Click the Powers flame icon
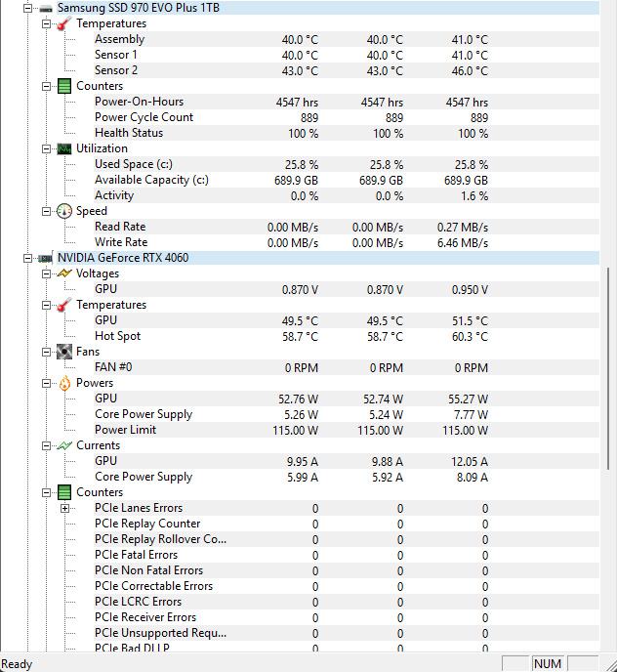Image resolution: width=617 pixels, height=672 pixels. pos(64,383)
